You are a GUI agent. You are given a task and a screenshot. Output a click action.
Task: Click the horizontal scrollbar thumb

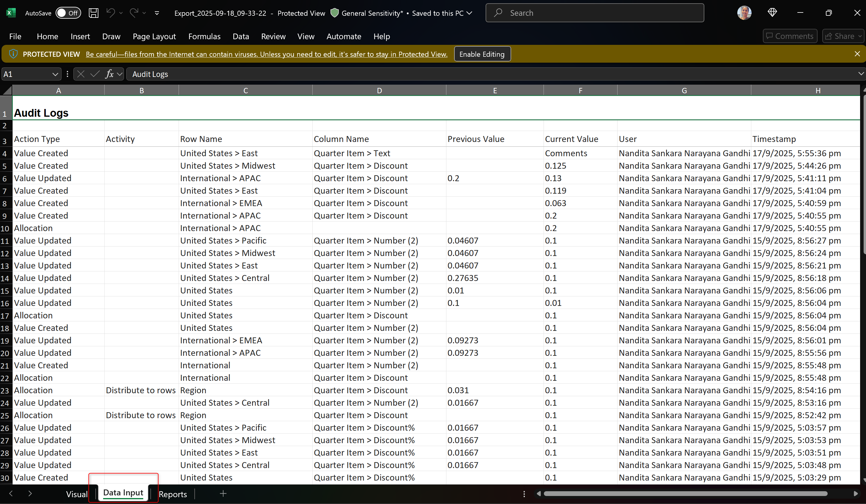[685, 494]
